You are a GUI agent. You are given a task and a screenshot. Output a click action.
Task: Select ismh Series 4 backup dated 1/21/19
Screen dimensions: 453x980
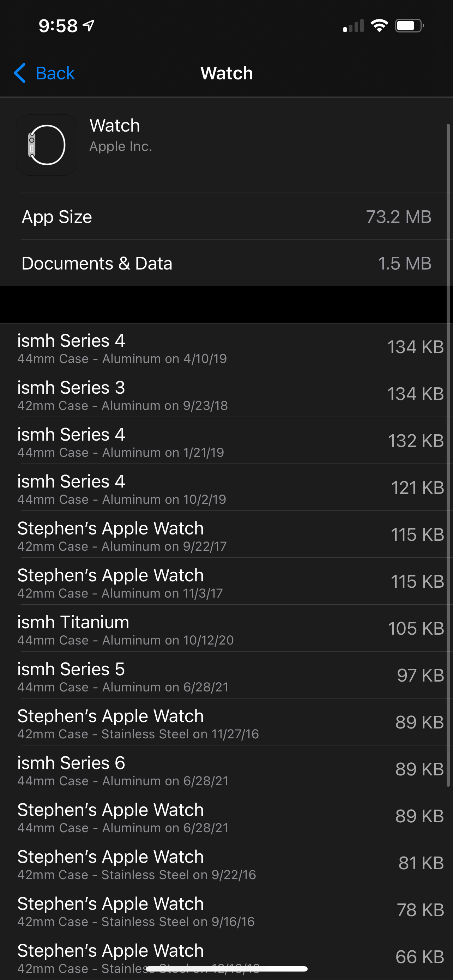point(226,441)
